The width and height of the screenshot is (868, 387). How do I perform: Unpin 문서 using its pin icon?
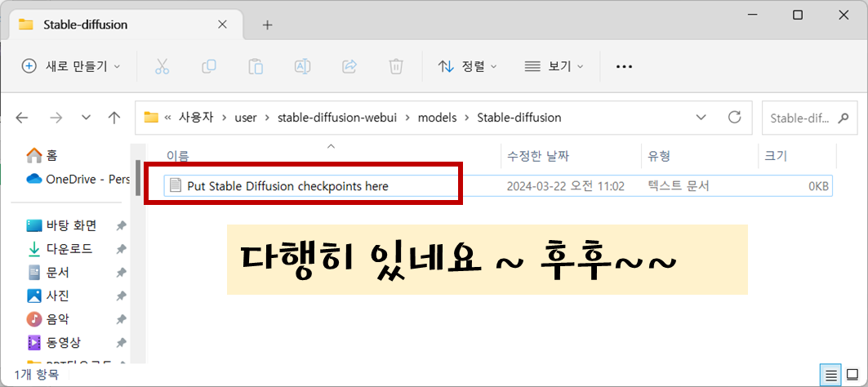tap(121, 273)
